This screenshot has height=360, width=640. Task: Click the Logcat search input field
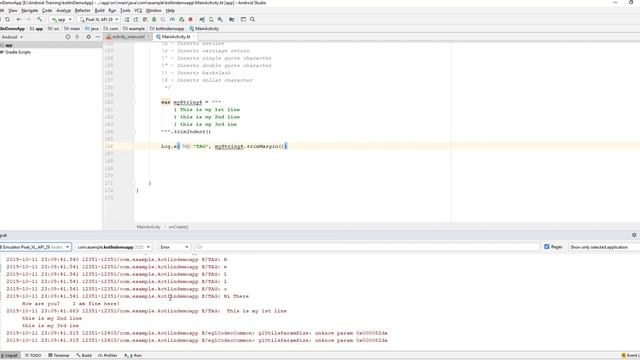click(x=367, y=247)
